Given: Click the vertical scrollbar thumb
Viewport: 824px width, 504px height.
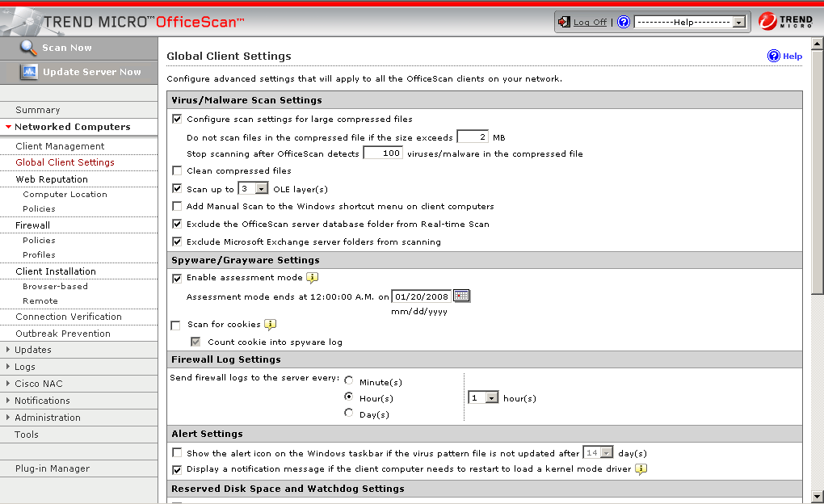Looking at the screenshot, I should (817, 172).
